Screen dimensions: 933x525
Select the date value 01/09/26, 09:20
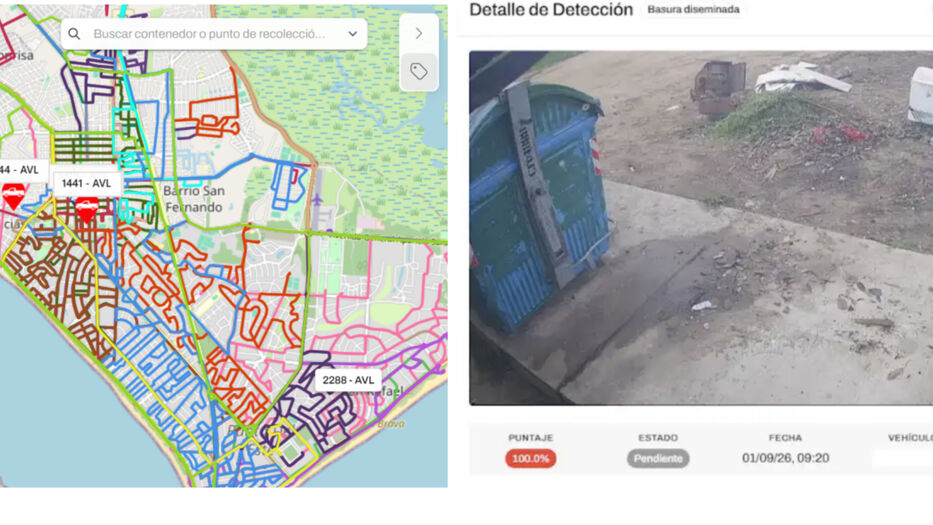click(785, 458)
